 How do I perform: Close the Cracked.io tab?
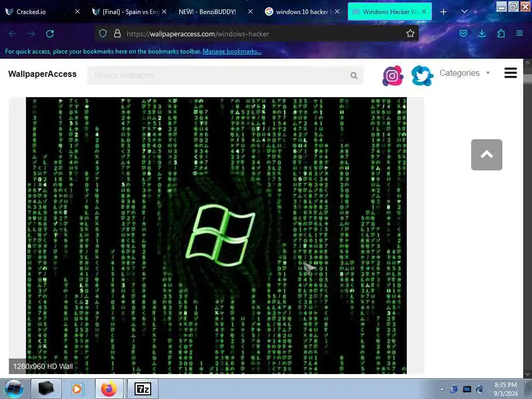[x=77, y=11]
